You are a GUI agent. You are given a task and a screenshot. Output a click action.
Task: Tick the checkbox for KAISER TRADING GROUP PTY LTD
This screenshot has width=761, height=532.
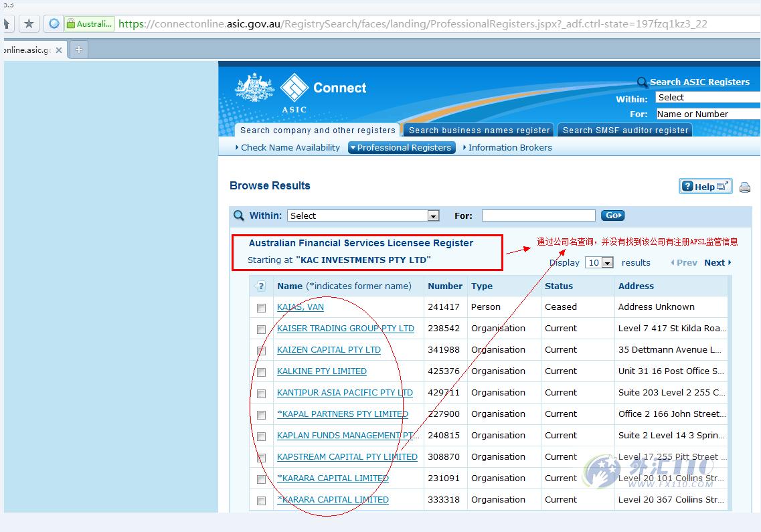[x=261, y=330]
